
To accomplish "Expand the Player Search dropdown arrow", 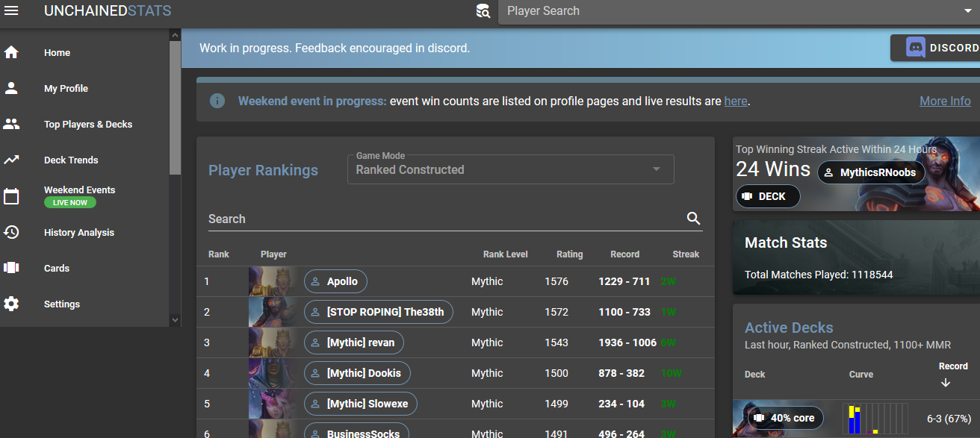I will click(968, 11).
